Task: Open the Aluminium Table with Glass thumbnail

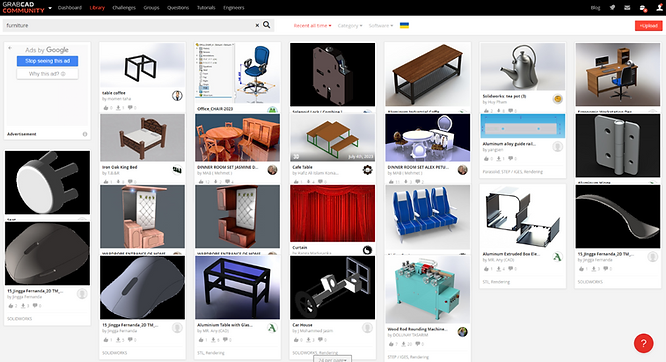Action: tap(237, 287)
